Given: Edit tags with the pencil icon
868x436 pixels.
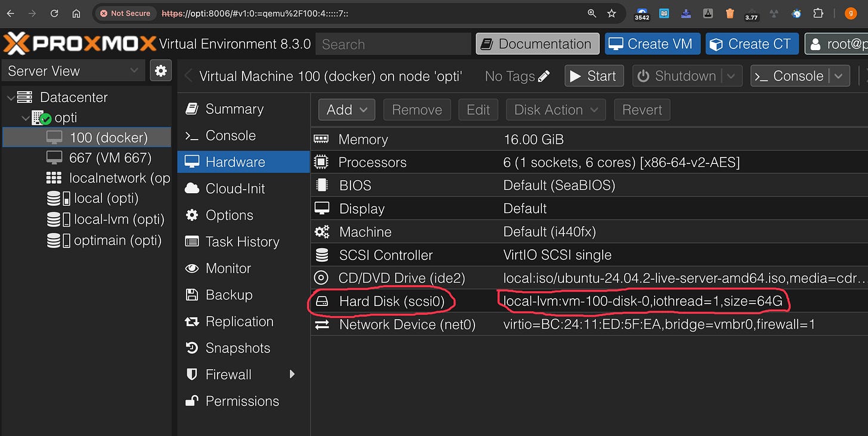Looking at the screenshot, I should (x=544, y=76).
